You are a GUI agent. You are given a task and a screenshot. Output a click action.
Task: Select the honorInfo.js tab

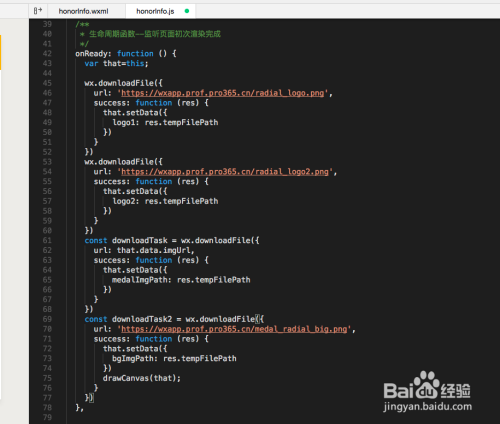155,11
